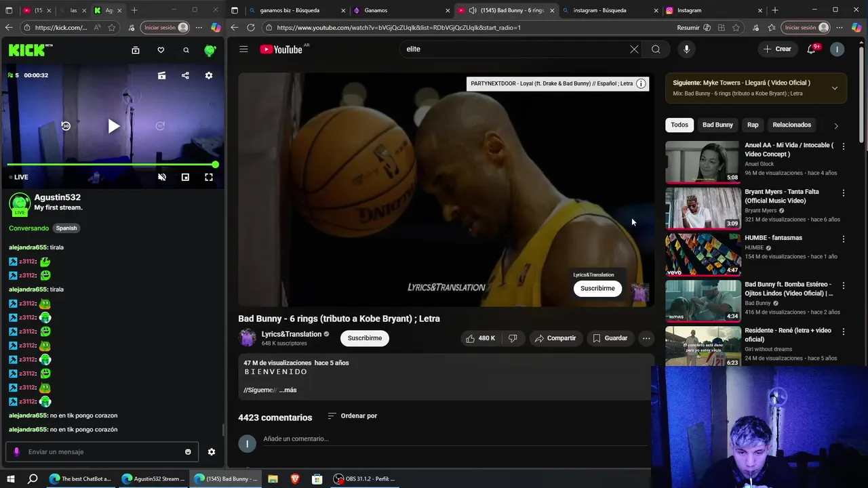Click 'Añade un comentario' field
This screenshot has height=488, width=868.
(x=454, y=439)
